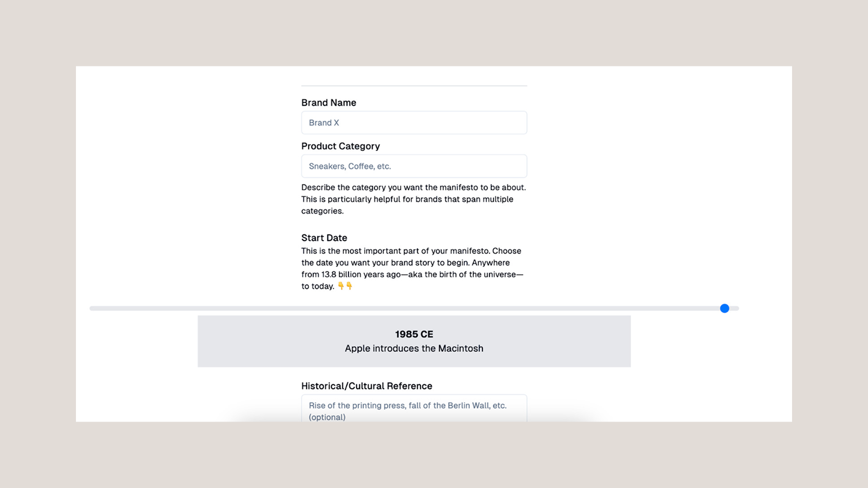
Task: Click the far left end of the date slider track
Action: (x=92, y=308)
